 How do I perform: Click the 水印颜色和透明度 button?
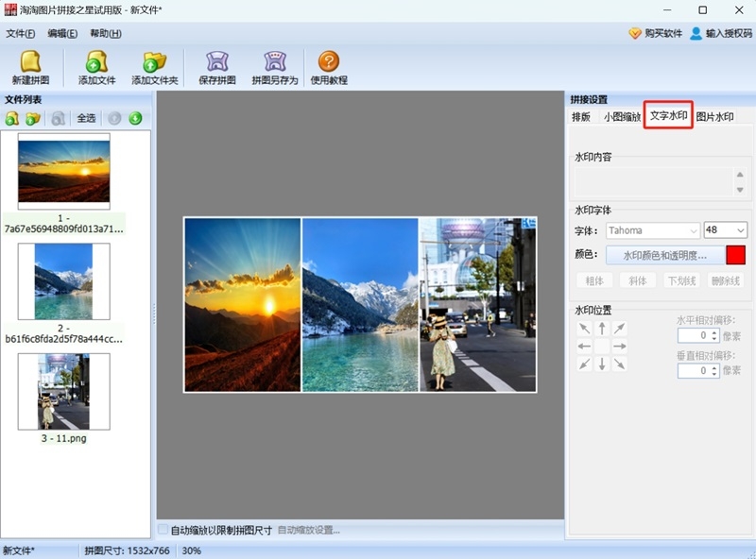(x=664, y=256)
